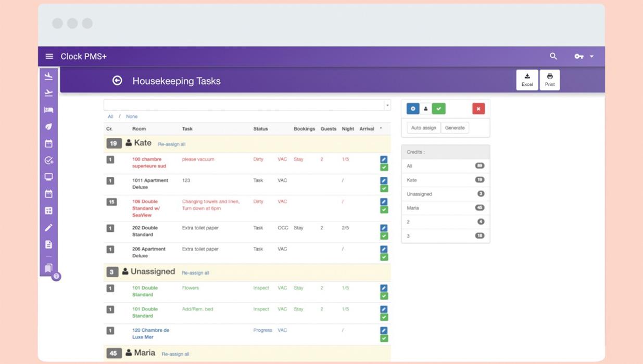Click the 'Status' column header
The height and width of the screenshot is (364, 643).
(x=260, y=128)
